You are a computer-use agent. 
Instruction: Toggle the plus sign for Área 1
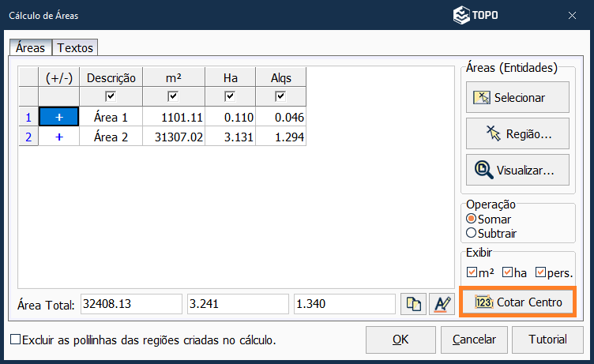click(x=58, y=117)
